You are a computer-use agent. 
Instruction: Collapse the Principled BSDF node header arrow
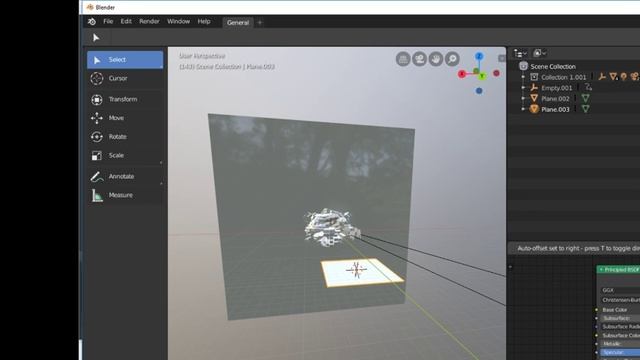pos(601,270)
